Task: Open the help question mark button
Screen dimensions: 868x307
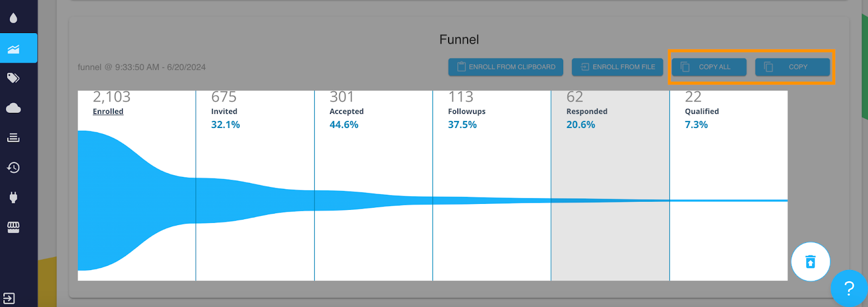Action: pyautogui.click(x=850, y=289)
